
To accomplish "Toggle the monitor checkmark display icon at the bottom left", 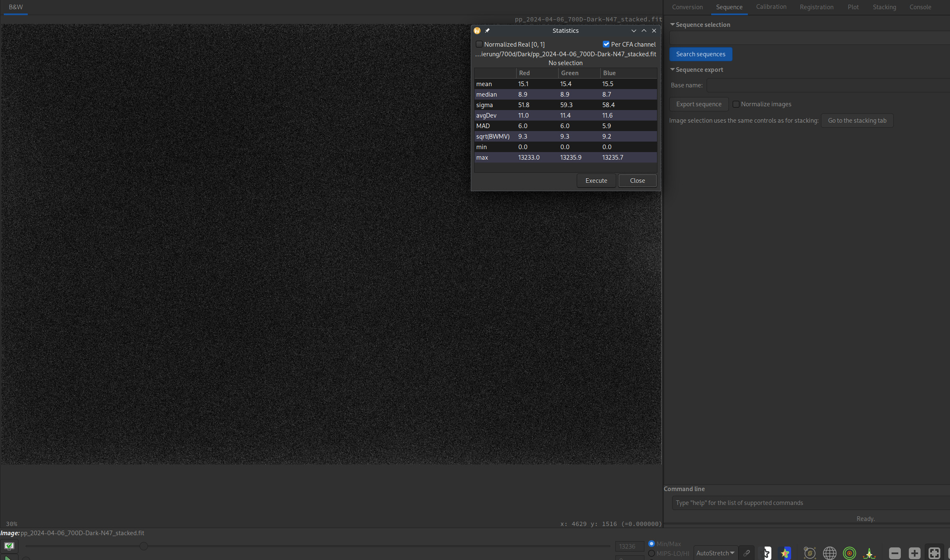I will (9, 546).
